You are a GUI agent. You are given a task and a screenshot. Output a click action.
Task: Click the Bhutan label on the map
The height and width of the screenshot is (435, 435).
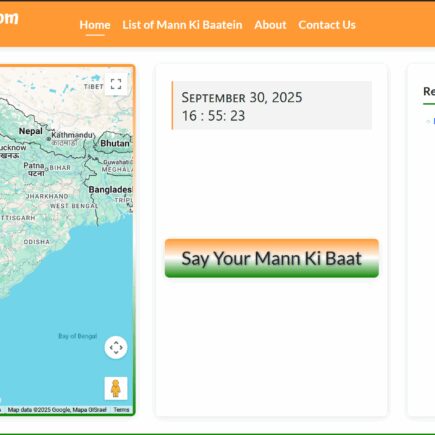(x=115, y=143)
